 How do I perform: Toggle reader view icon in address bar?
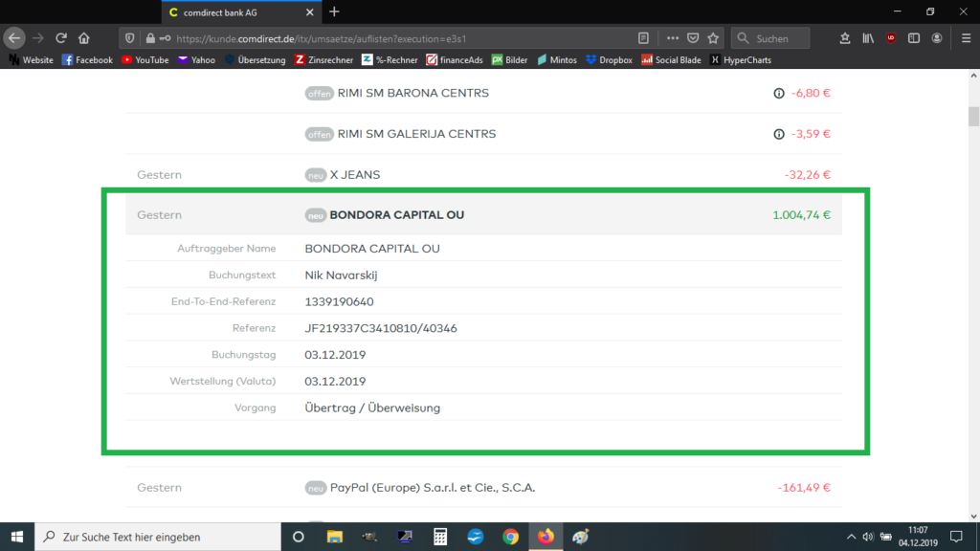point(643,38)
